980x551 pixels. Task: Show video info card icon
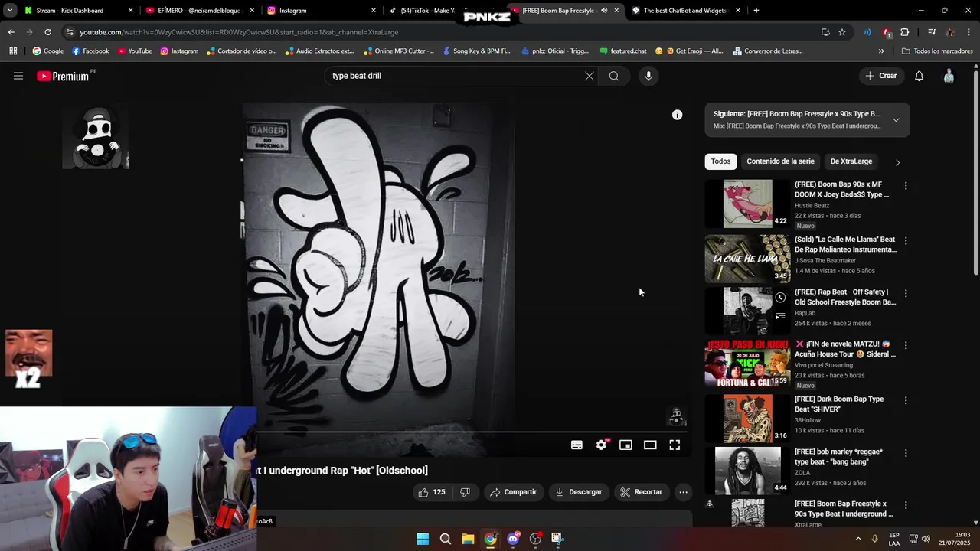tap(677, 115)
